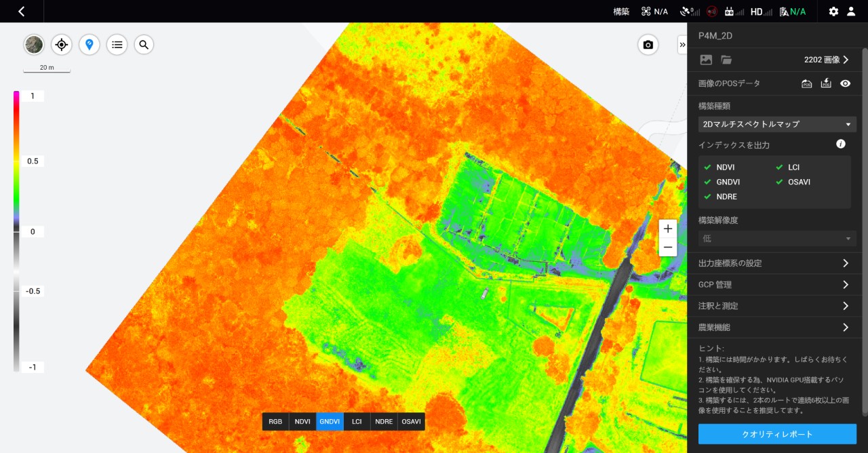Click the クオリティレポート button
This screenshot has width=868, height=453.
pos(777,434)
